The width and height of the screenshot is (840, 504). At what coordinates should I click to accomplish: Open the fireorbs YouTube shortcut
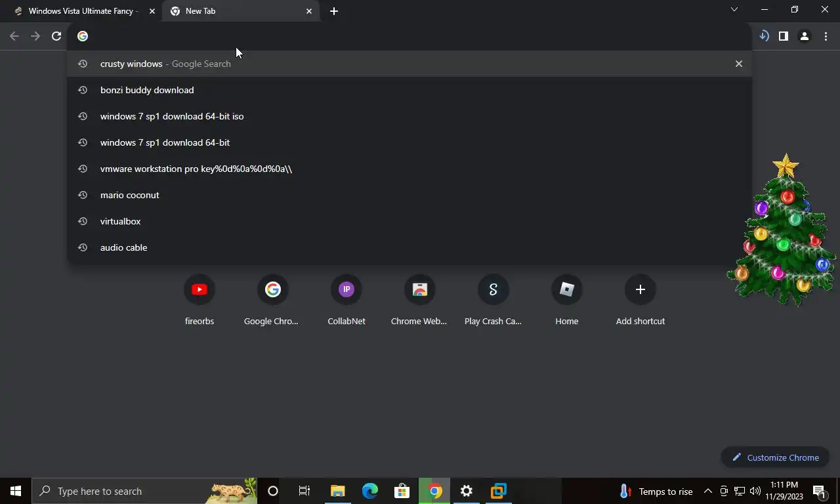199,301
